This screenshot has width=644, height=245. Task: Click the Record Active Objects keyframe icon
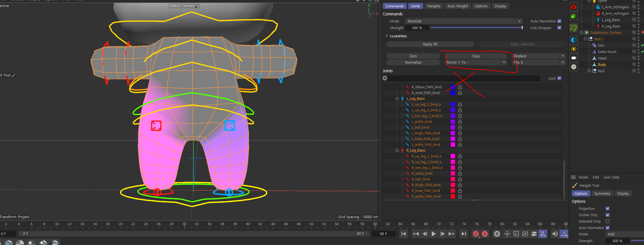coord(476,234)
